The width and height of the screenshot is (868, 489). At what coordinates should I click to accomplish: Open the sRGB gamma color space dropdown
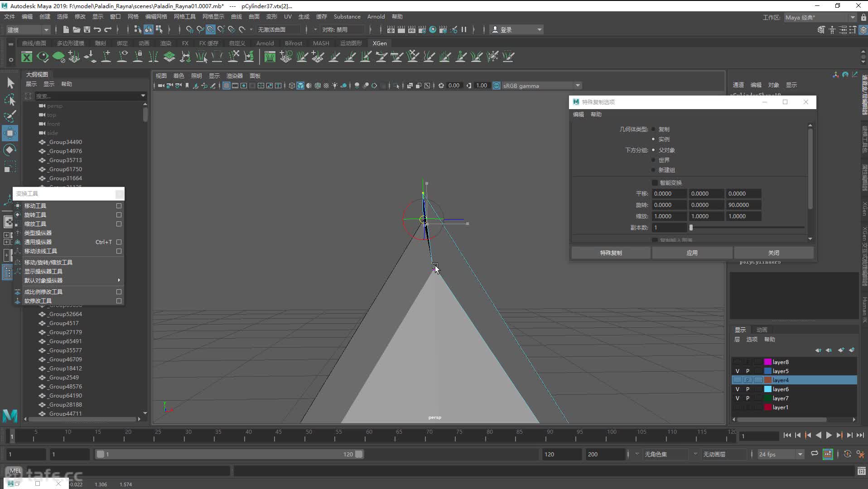click(x=541, y=86)
